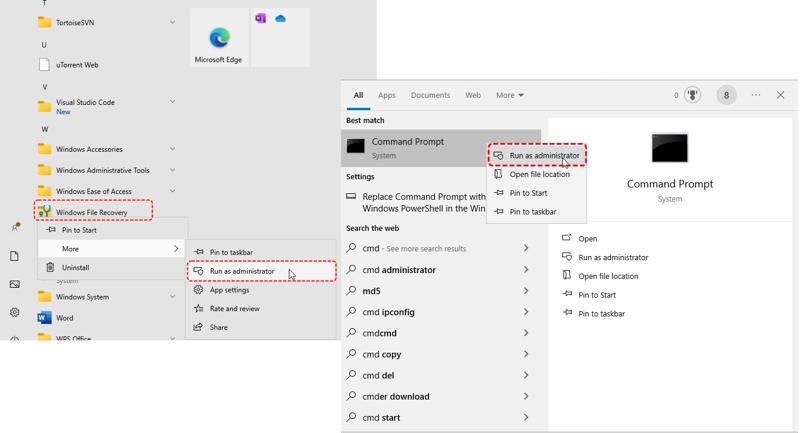
Task: Select the cmdcmd web suggestion
Action: (x=440, y=333)
